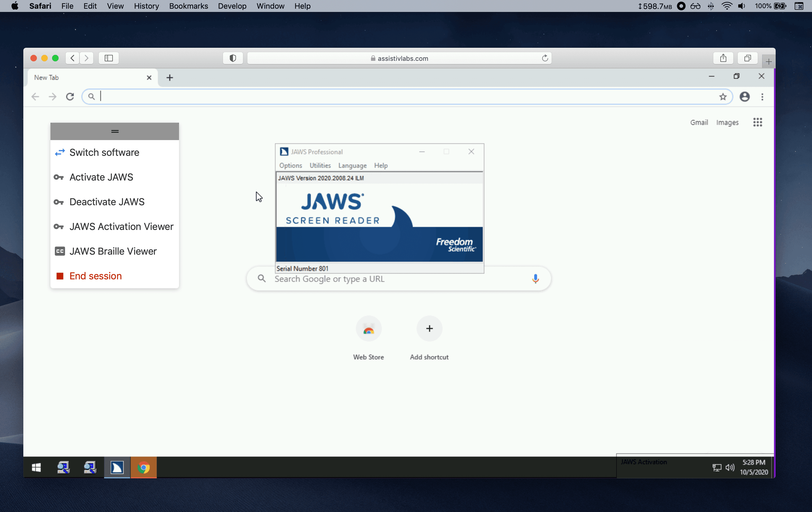Click the Serial Number 801 status text
Screen dimensions: 812x512
tap(302, 269)
